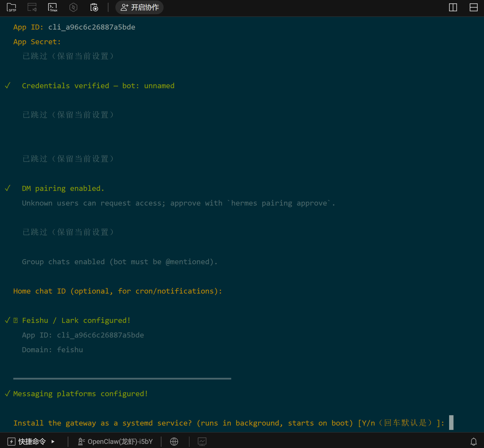Viewport: 484px width, 448px height.
Task: Expand the arrow next to 快捷命令
Action: point(53,441)
